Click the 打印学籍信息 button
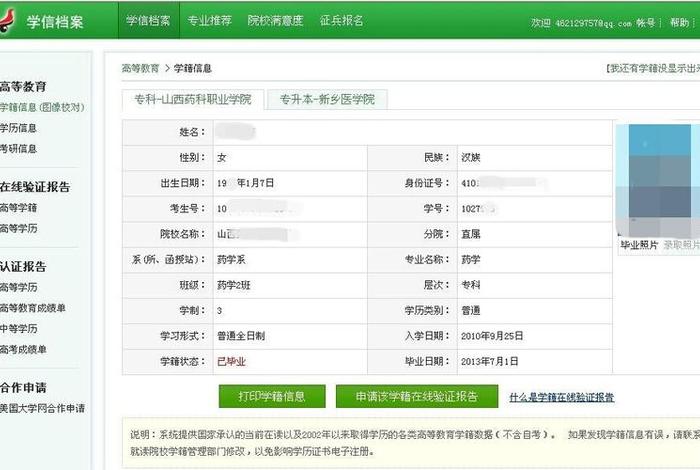This screenshot has width=700, height=470. [272, 396]
